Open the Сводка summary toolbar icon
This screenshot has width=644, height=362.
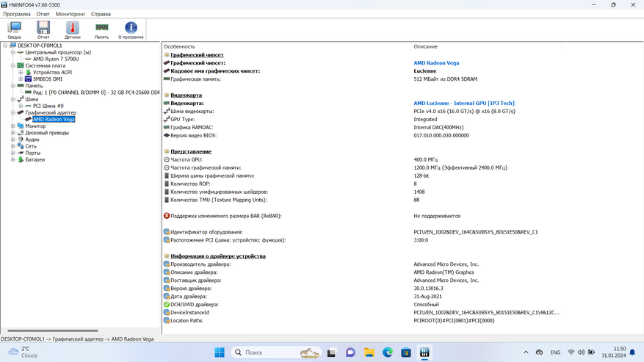click(14, 30)
